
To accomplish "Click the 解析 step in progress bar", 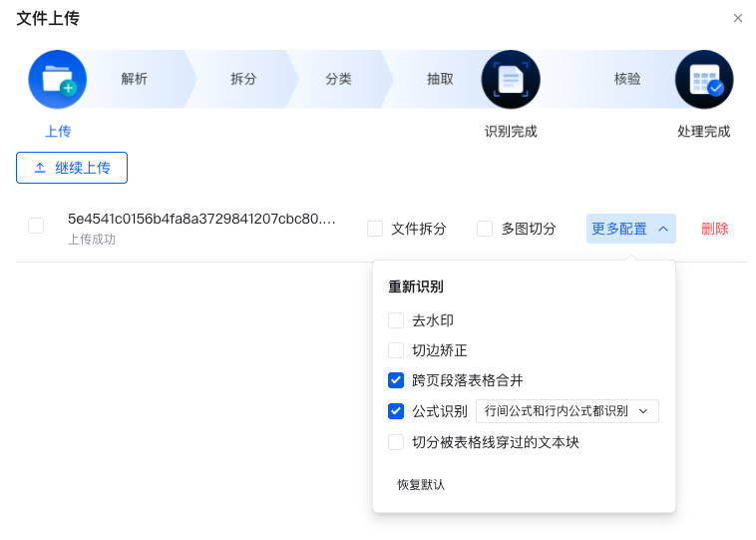I will (x=134, y=79).
